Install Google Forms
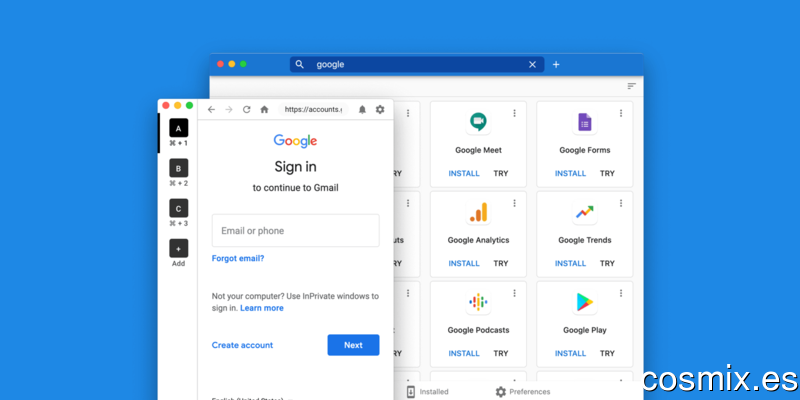Image resolution: width=800 pixels, height=400 pixels. pos(570,173)
